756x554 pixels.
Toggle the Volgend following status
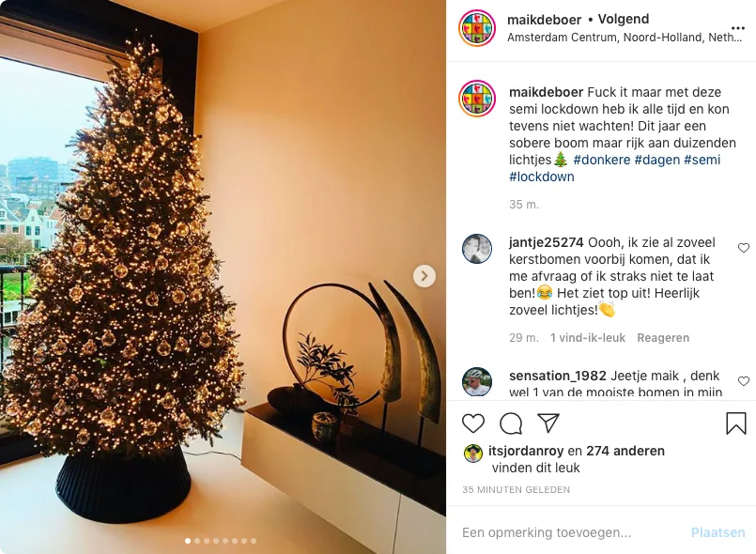coord(624,19)
